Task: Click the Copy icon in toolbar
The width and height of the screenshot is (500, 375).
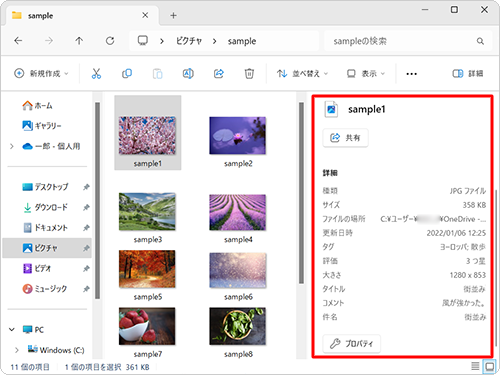Action: pos(127,73)
